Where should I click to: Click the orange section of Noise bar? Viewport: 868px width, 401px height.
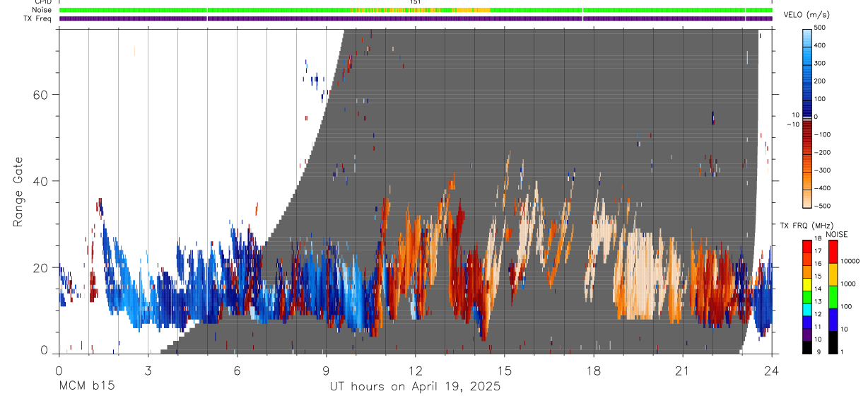pyautogui.click(x=473, y=10)
